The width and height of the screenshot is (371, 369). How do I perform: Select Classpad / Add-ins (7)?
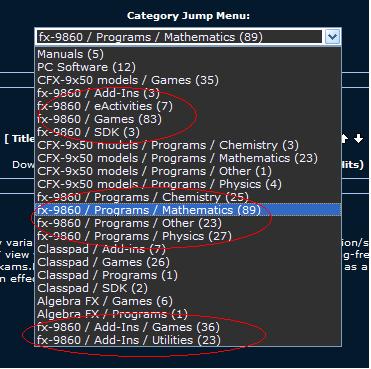pyautogui.click(x=188, y=249)
